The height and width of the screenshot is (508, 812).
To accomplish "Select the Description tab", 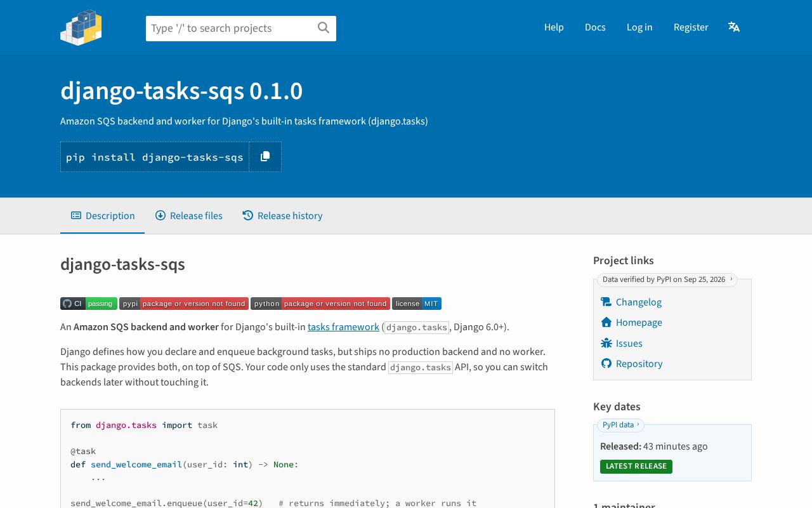I will (103, 216).
